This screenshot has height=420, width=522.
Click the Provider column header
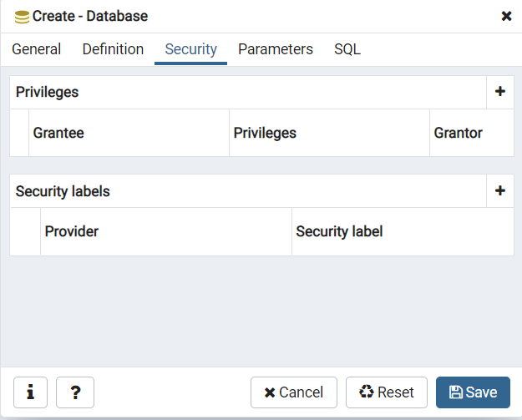pos(166,231)
